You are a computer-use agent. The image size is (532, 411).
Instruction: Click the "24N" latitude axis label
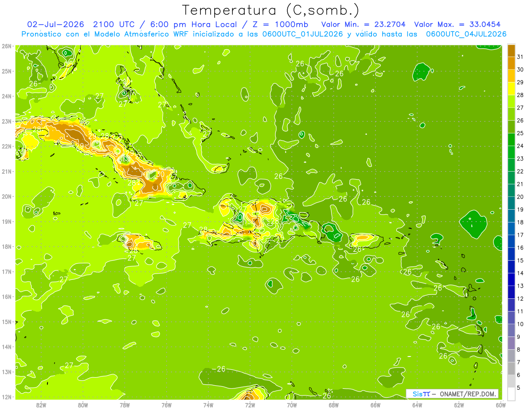coord(6,96)
